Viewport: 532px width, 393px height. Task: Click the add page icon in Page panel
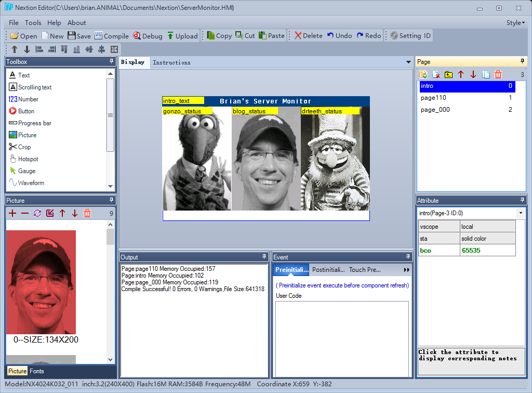423,74
